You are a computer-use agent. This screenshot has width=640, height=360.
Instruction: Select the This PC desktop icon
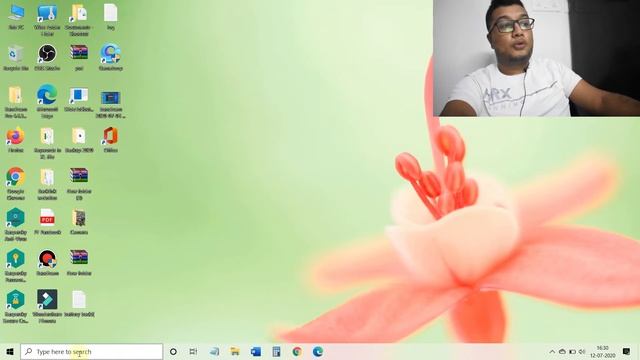16,17
